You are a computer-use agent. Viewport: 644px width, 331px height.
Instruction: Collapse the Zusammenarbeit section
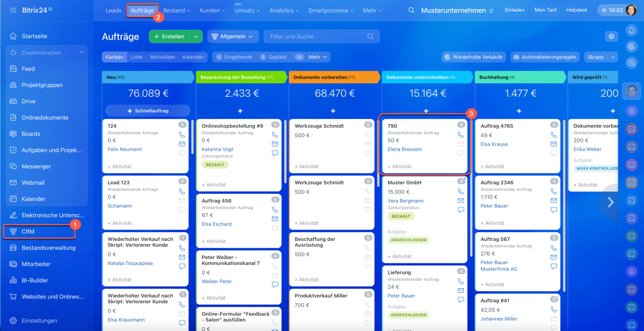pyautogui.click(x=82, y=52)
